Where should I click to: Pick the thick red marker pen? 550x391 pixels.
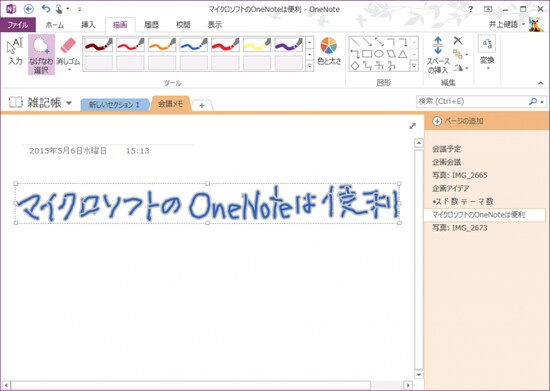225,45
